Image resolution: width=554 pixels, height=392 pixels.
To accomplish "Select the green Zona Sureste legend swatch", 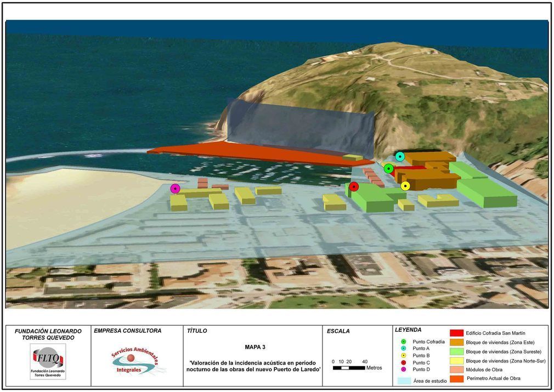I will pyautogui.click(x=456, y=351).
